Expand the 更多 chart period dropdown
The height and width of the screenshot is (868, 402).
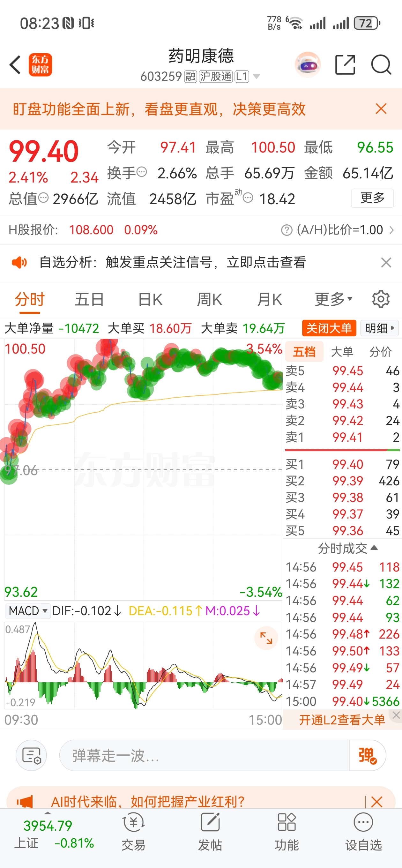point(333,299)
